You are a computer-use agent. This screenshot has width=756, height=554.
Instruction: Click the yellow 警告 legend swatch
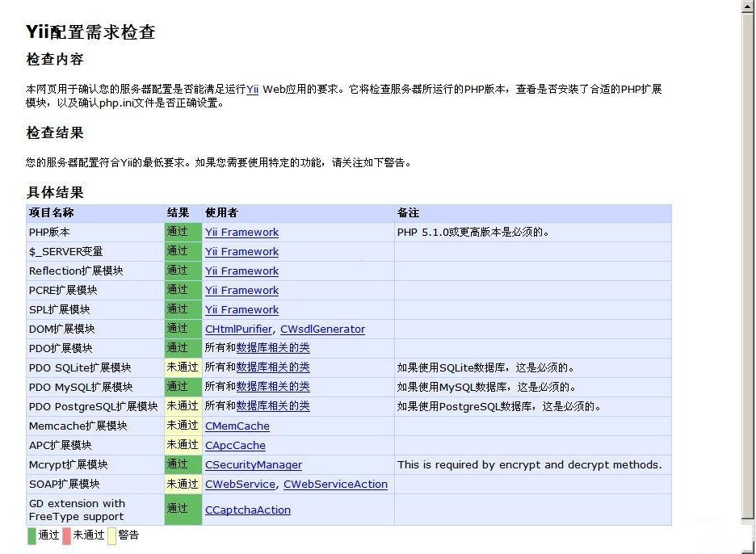111,535
